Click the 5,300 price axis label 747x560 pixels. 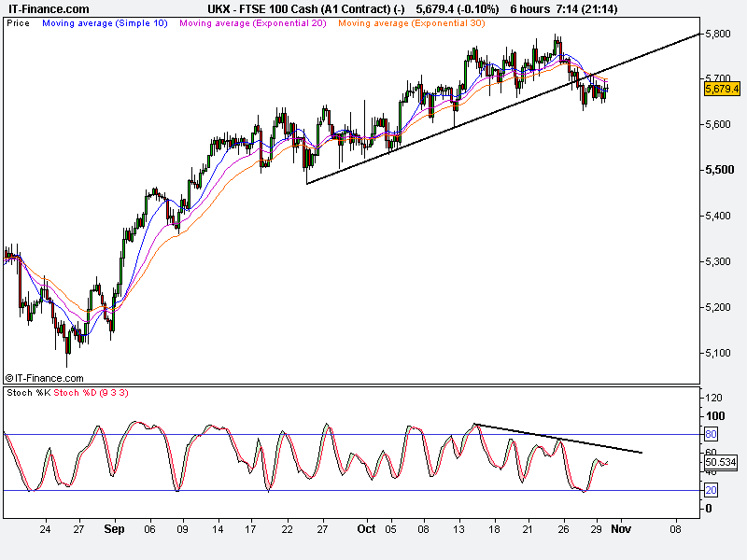coord(717,261)
